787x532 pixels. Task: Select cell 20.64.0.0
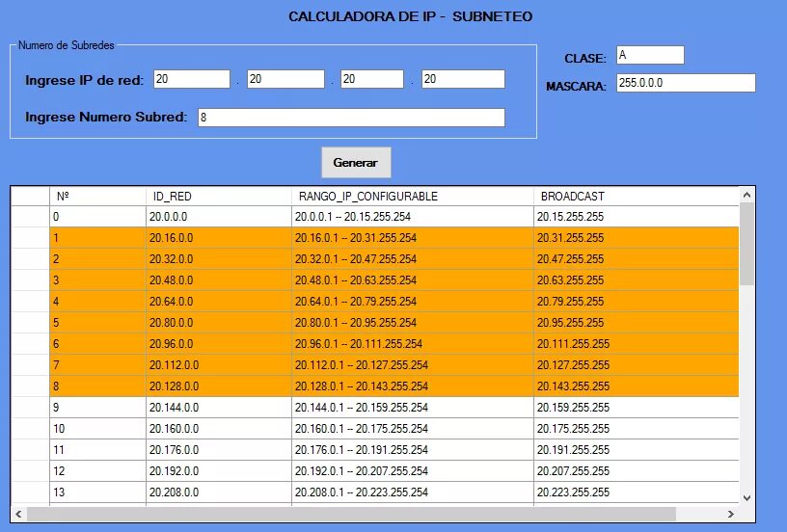tap(219, 302)
